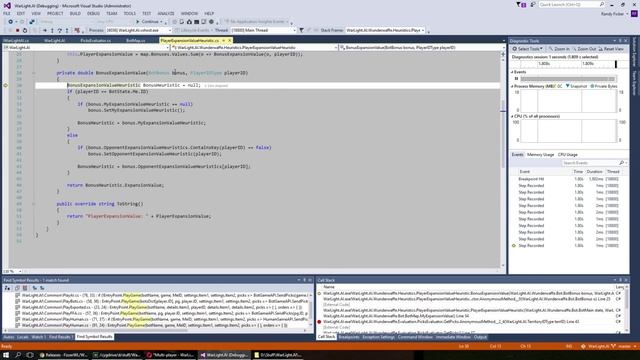Open the TEST menu
The height and width of the screenshot is (360, 640).
147,13
